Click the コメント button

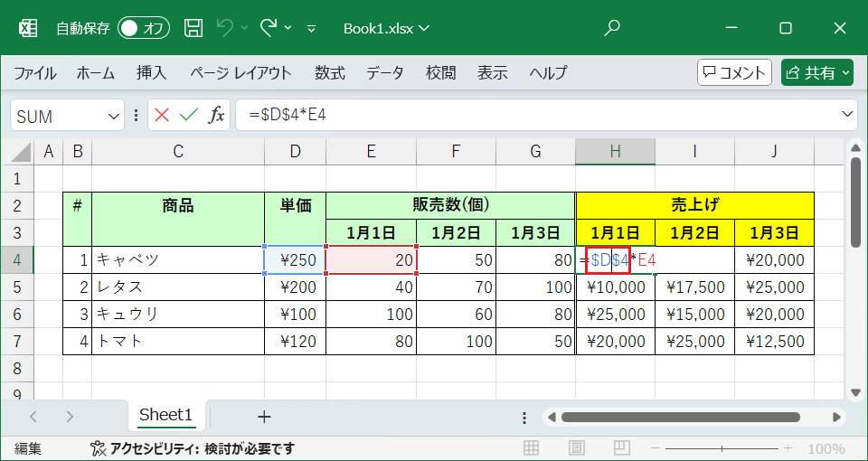(734, 73)
